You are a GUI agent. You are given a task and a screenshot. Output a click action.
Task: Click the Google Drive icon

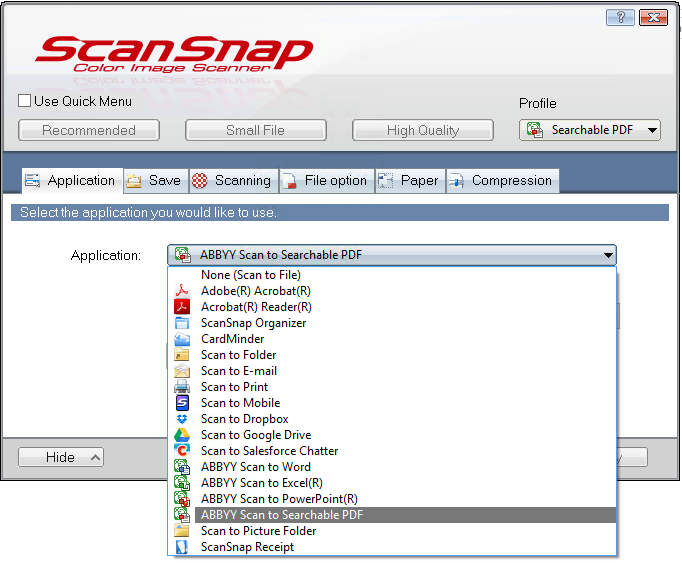(x=182, y=435)
